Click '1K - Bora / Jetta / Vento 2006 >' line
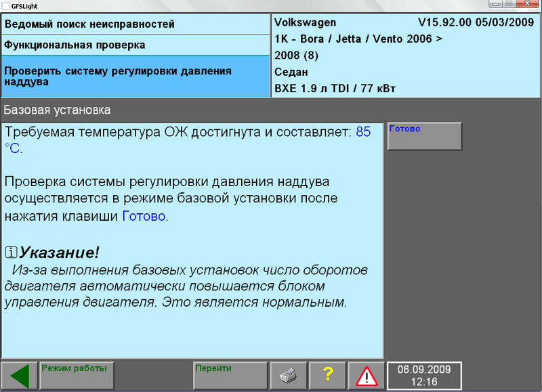This screenshot has height=392, width=542. 358,39
